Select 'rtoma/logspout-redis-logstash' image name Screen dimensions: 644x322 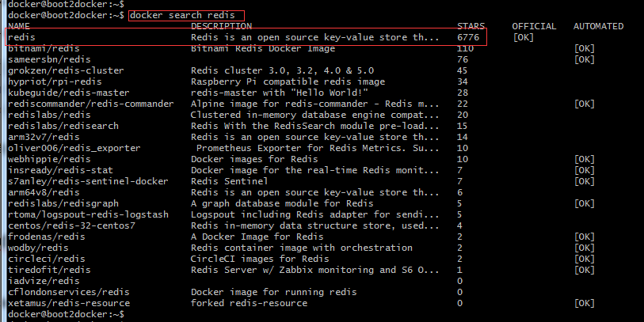pyautogui.click(x=88, y=214)
